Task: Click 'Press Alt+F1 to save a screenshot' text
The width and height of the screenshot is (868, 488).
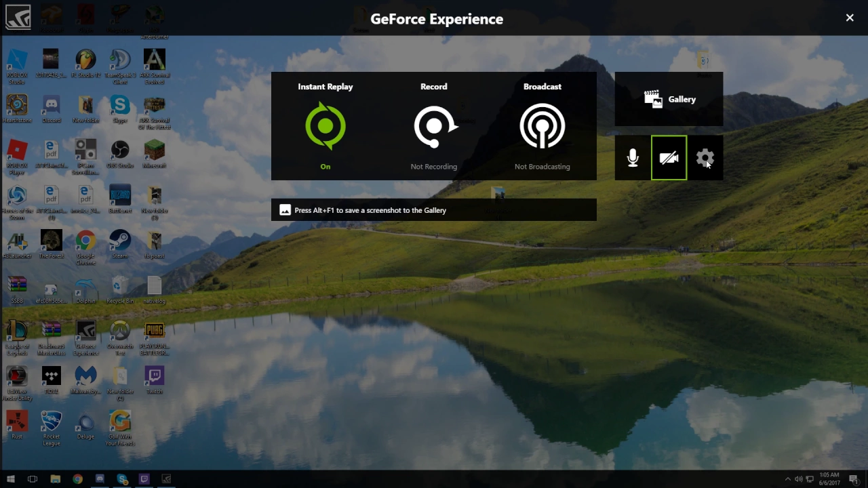Action: coord(370,210)
